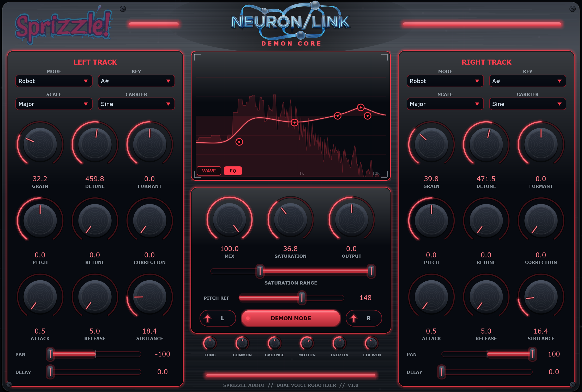Toggle the R arrow button
This screenshot has width=582, height=392.
click(364, 318)
